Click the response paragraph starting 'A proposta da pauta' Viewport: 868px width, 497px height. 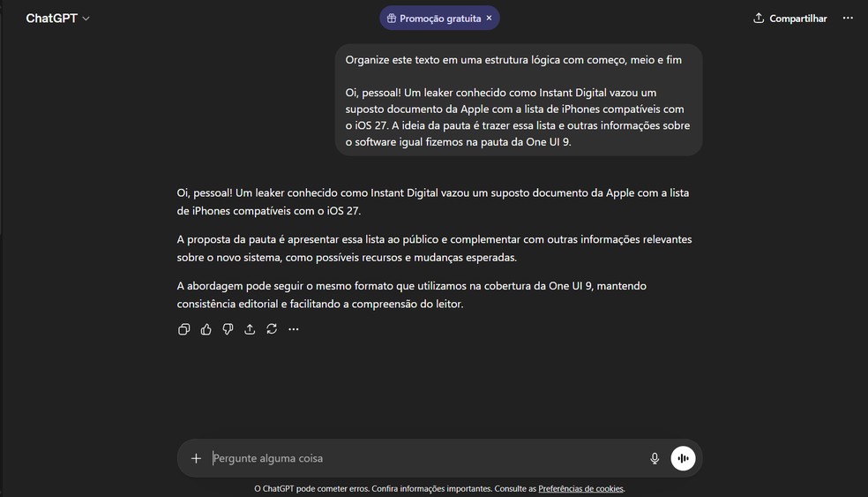coord(435,248)
